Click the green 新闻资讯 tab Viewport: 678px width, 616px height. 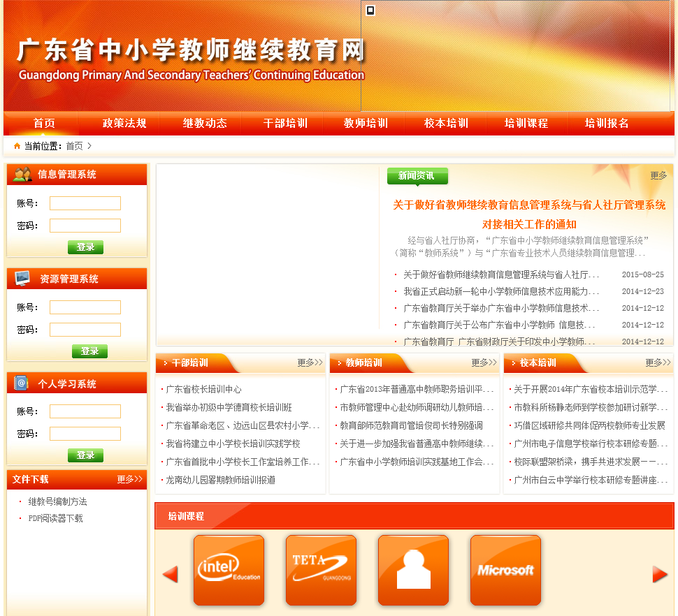click(417, 176)
